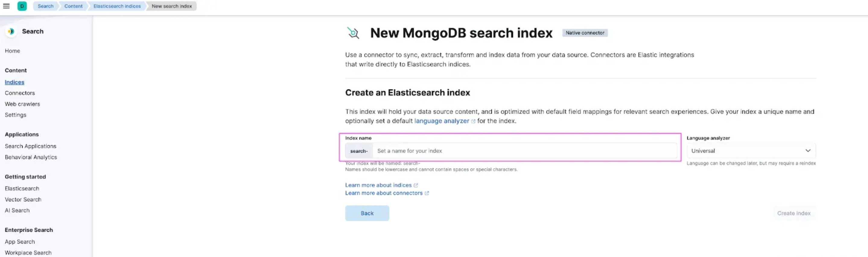Open Behavioral Analytics in sidebar
This screenshot has height=257, width=868.
(x=31, y=157)
